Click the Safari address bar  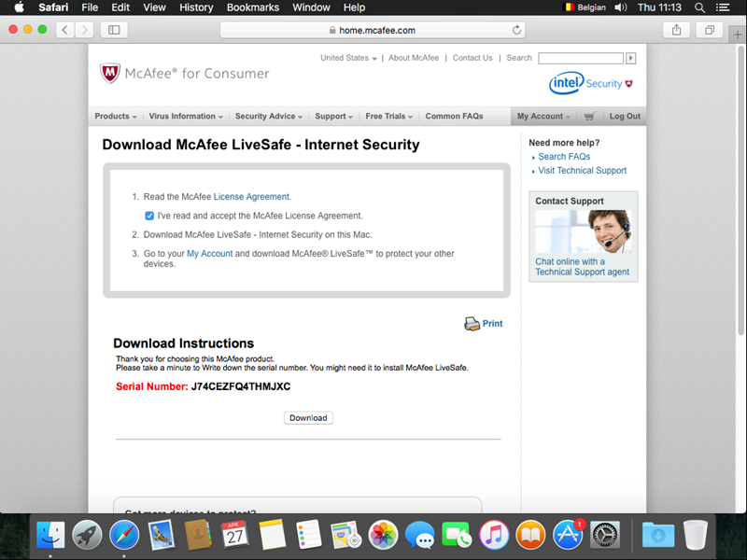372,30
